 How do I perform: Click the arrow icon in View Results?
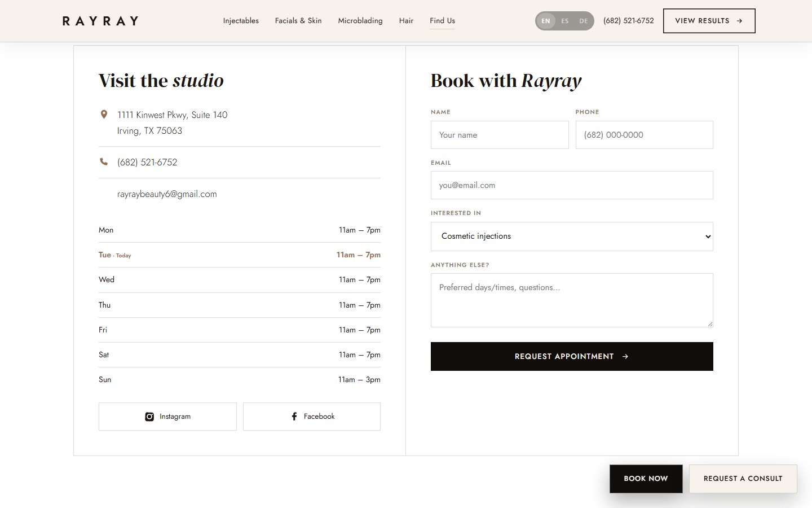pyautogui.click(x=739, y=21)
